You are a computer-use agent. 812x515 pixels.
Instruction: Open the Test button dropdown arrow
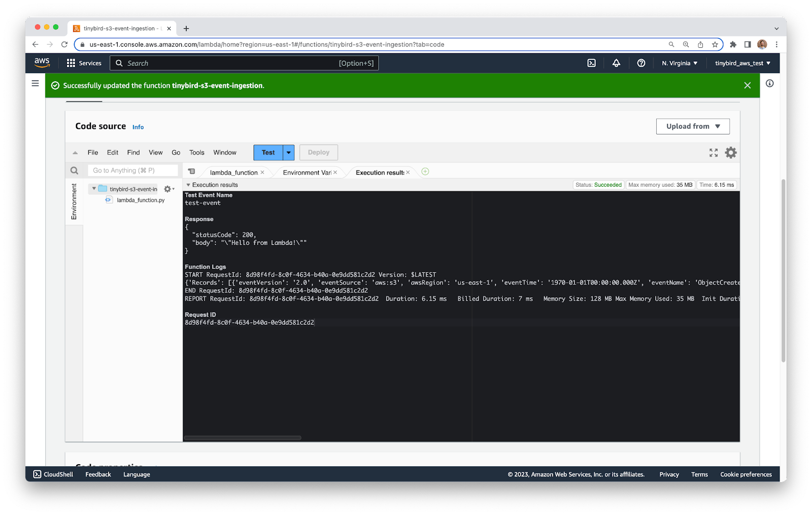tap(289, 153)
